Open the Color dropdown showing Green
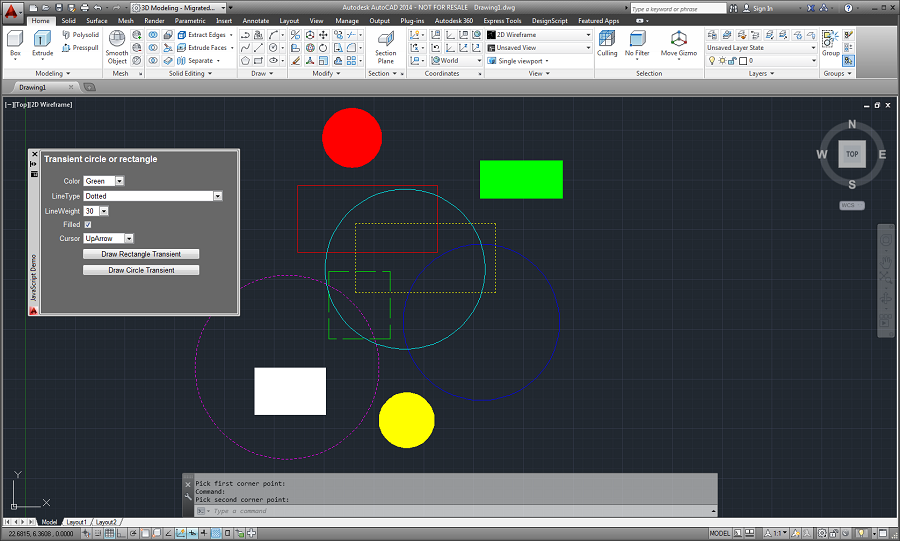Viewport: 900px width, 541px height. point(104,181)
